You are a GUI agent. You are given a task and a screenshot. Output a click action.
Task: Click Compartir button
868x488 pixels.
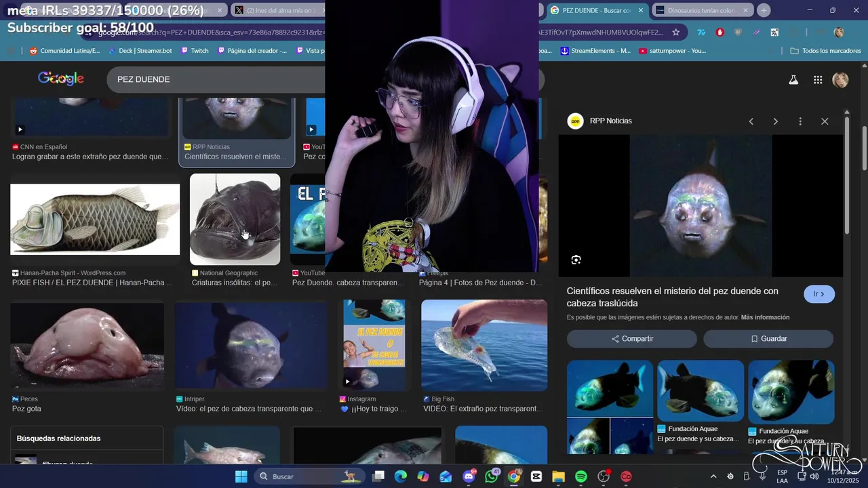point(632,339)
